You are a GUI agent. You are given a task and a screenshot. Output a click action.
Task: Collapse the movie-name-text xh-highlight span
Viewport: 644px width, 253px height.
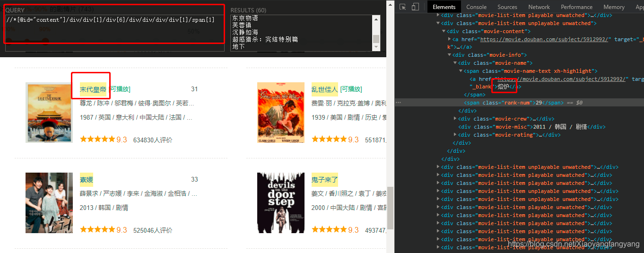click(x=461, y=71)
